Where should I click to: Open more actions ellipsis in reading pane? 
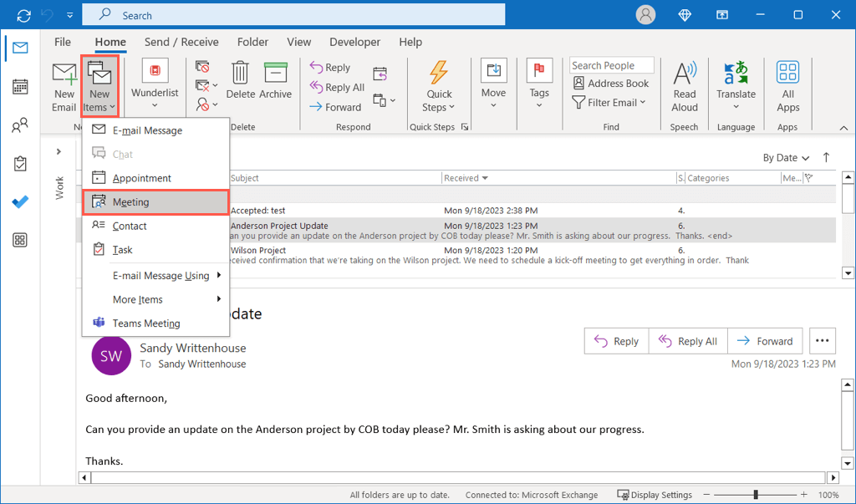[823, 341]
